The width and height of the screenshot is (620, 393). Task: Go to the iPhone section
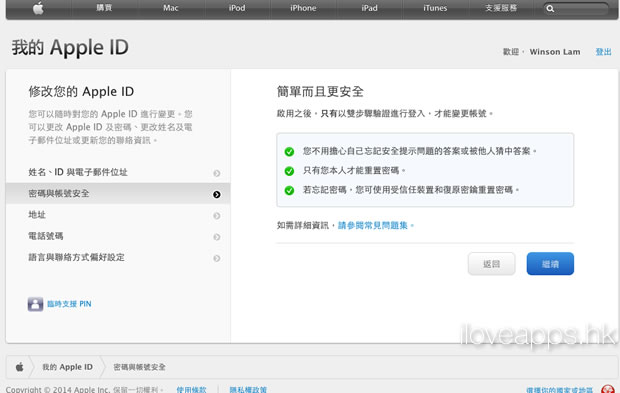[x=303, y=8]
